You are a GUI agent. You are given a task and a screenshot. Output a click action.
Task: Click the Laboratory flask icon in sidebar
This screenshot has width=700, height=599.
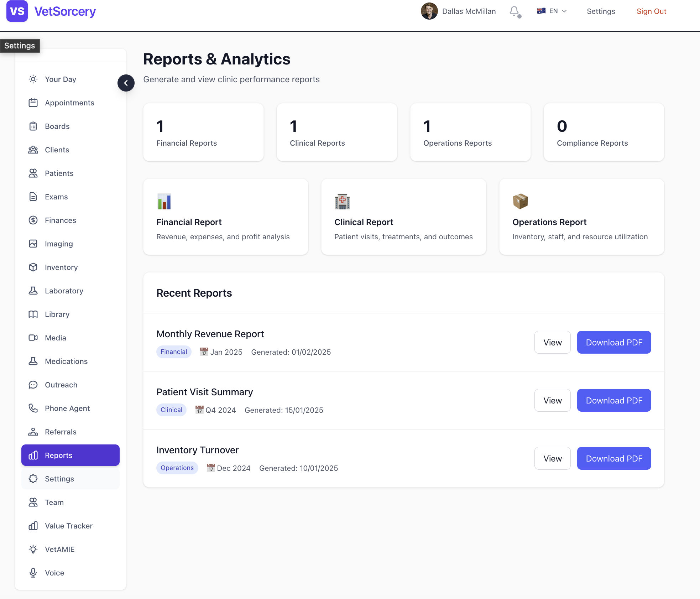[x=33, y=291]
